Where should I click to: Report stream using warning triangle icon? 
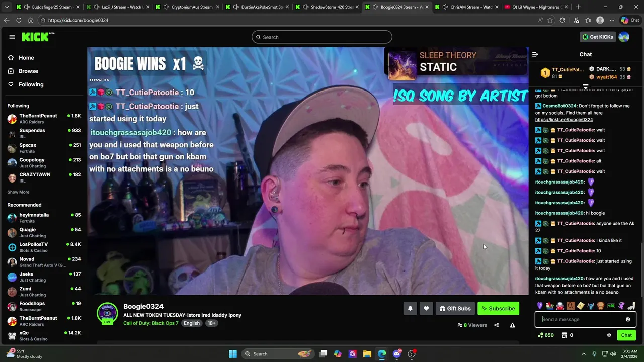point(512,325)
